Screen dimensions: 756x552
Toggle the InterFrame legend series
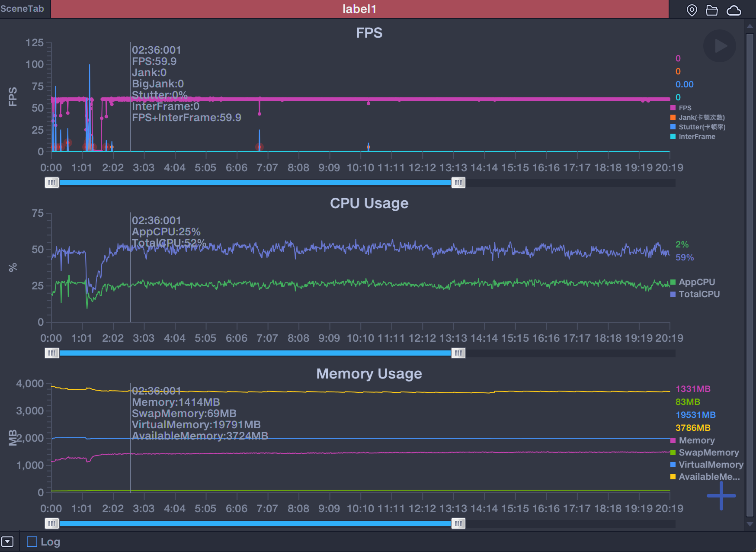coord(696,137)
